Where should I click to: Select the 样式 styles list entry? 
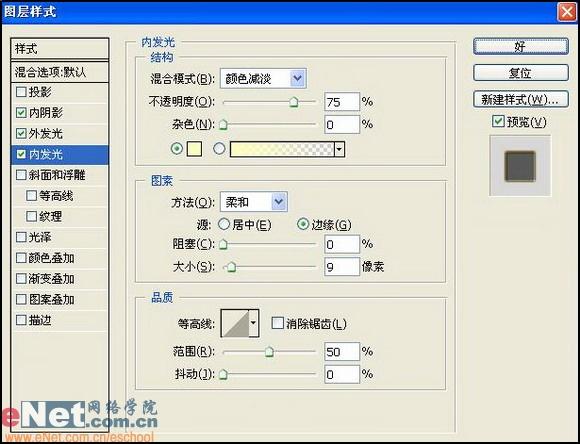point(60,49)
